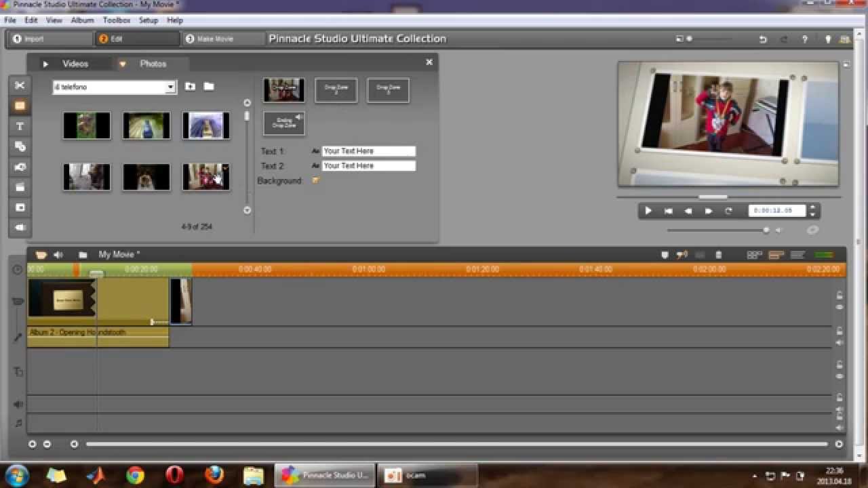Close the theme editor panel
This screenshot has height=488, width=868.
[x=429, y=62]
